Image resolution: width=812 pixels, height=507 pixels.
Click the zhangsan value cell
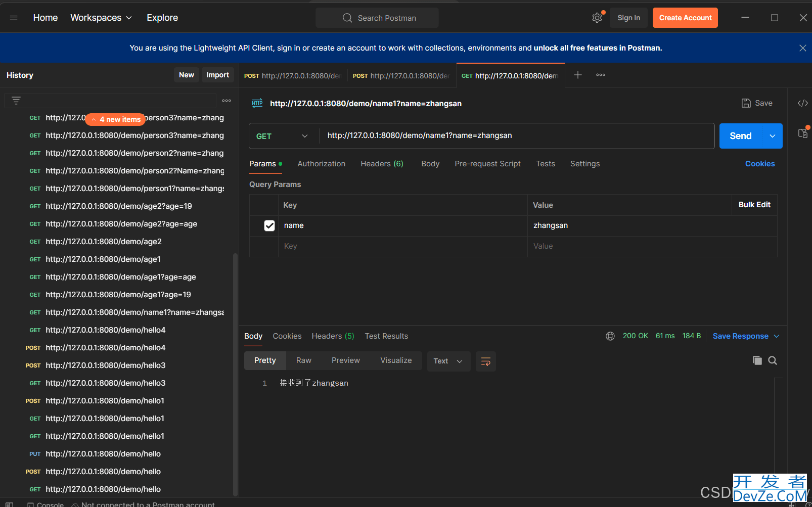pos(652,225)
